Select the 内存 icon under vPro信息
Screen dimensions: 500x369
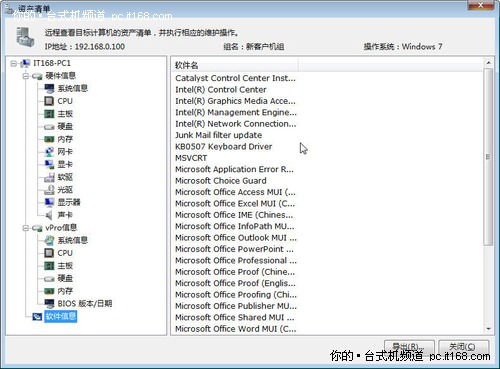coord(49,291)
